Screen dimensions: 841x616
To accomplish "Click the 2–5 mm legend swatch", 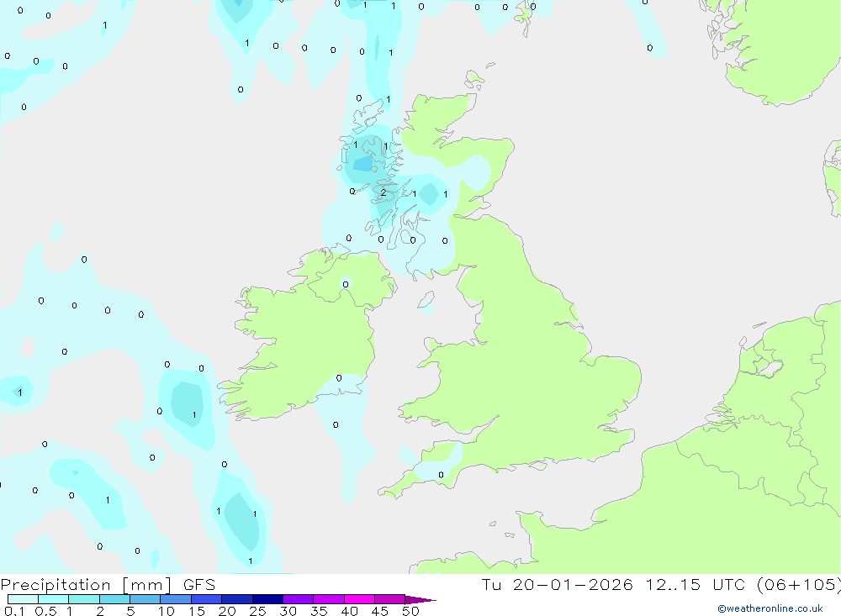I will tap(114, 599).
